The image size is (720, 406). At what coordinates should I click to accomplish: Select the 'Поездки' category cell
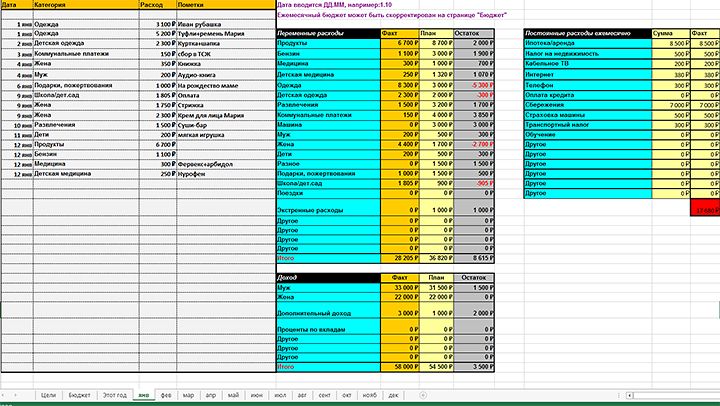point(328,193)
